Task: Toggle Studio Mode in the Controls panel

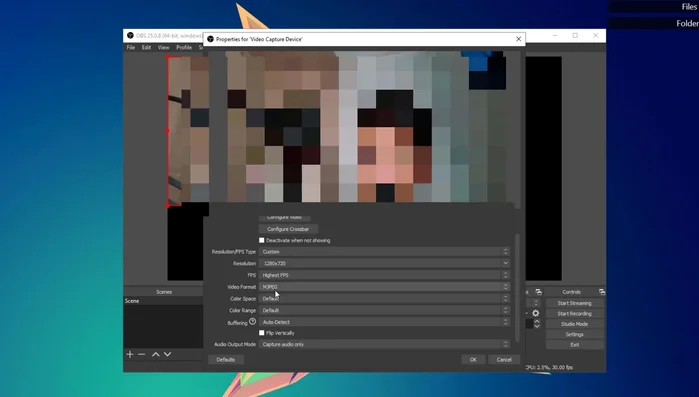Action: click(x=575, y=324)
